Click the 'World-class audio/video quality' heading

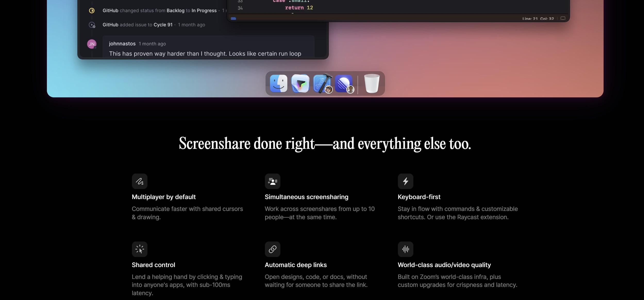[444, 265]
